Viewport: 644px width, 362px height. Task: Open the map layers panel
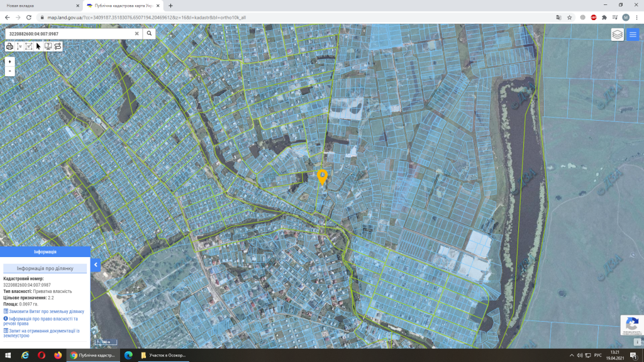pos(618,35)
